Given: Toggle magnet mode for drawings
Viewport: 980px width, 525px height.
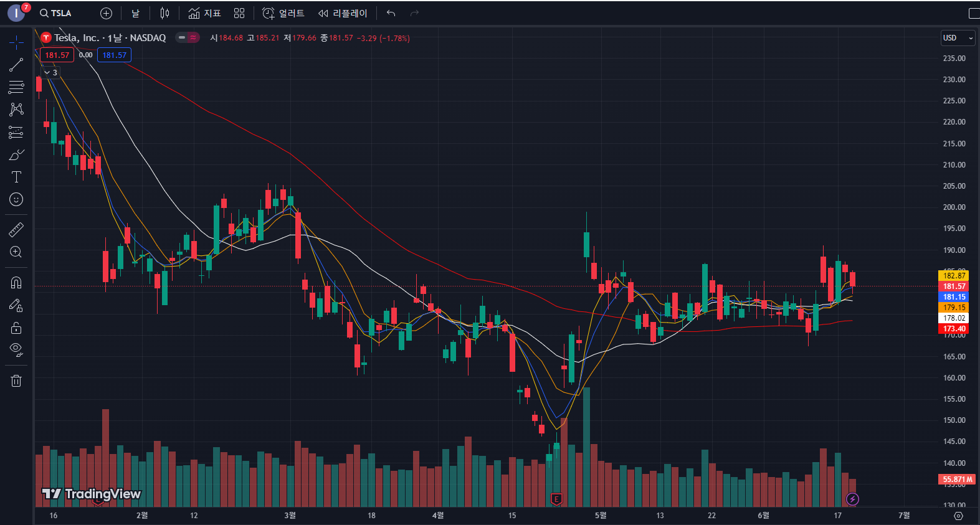Looking at the screenshot, I should click(16, 283).
